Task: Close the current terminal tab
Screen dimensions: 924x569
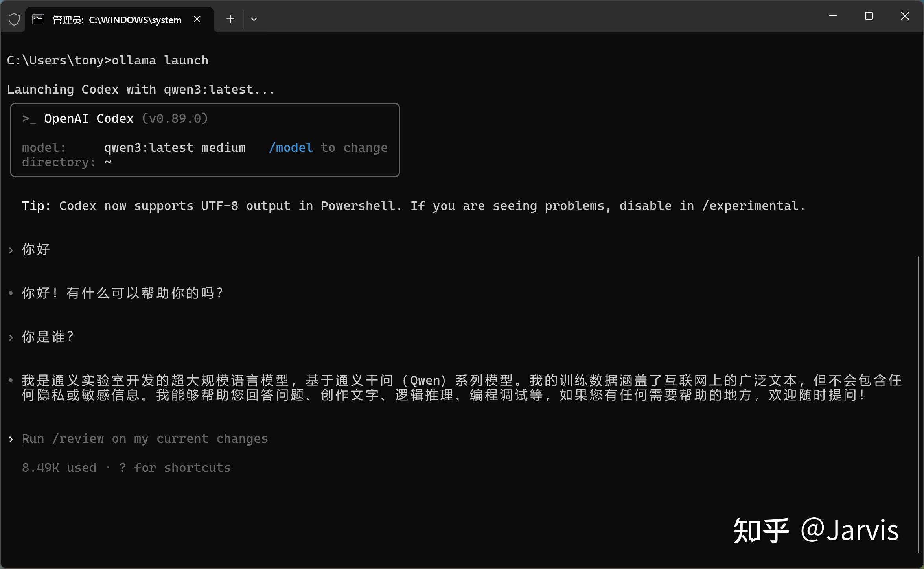Action: point(197,19)
